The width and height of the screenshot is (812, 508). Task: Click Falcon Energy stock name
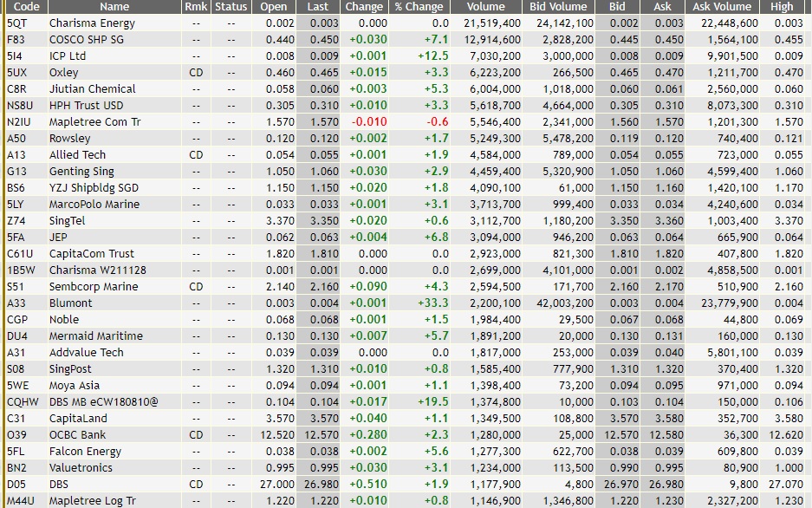pos(86,452)
